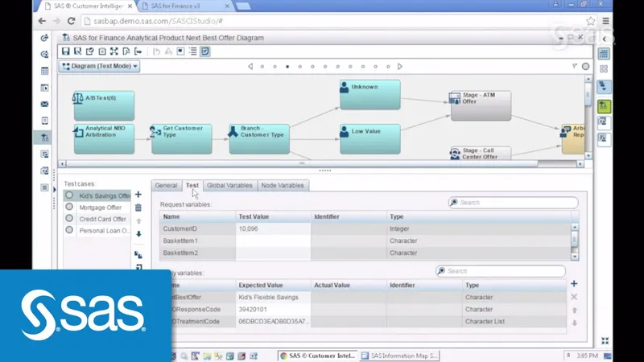Click the Undo toolbar icon
The image size is (644, 362).
click(156, 51)
